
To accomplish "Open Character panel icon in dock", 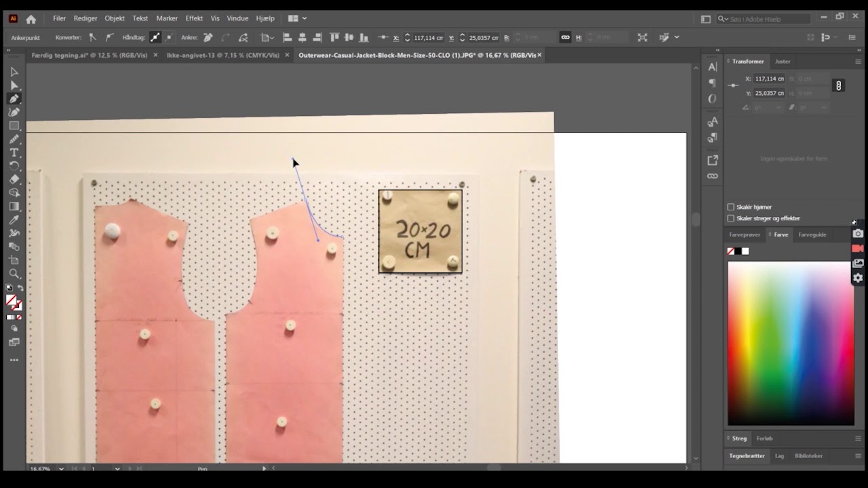I will click(712, 66).
